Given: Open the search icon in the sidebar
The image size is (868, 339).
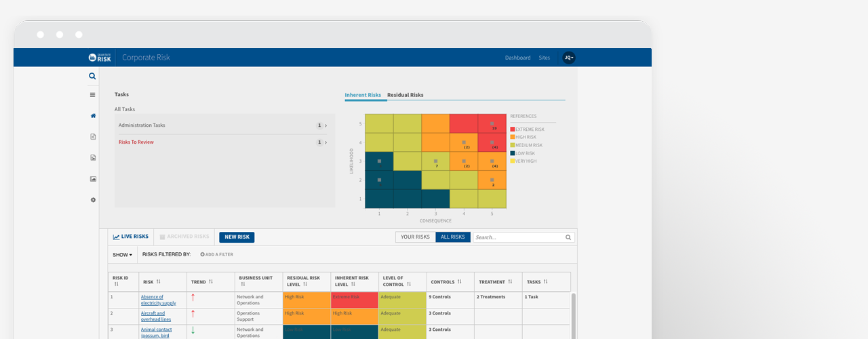Looking at the screenshot, I should pyautogui.click(x=93, y=77).
